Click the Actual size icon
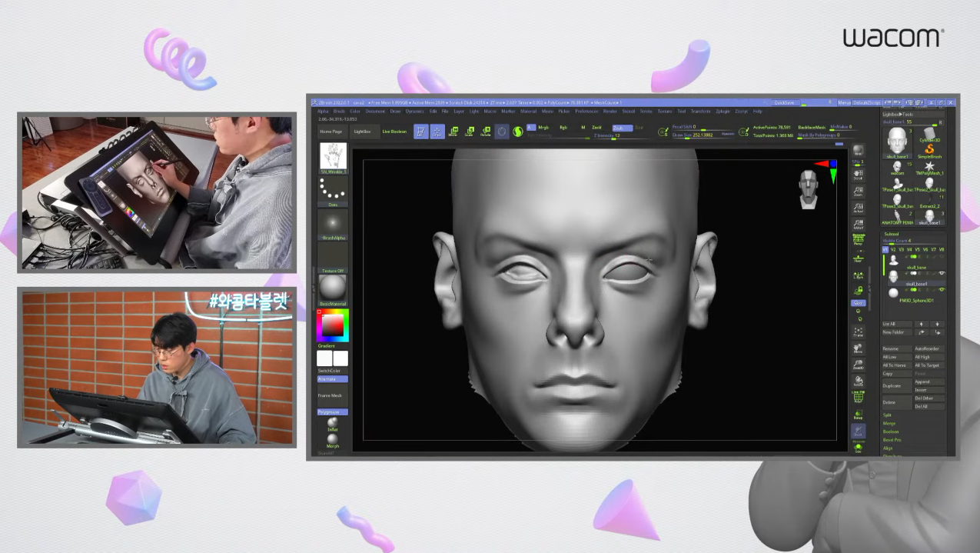This screenshot has height=553, width=980. tap(858, 208)
